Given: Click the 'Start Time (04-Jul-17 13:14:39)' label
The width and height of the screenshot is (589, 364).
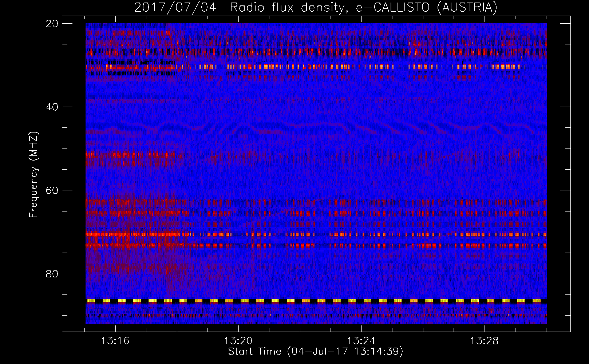Looking at the screenshot, I should (316, 352).
